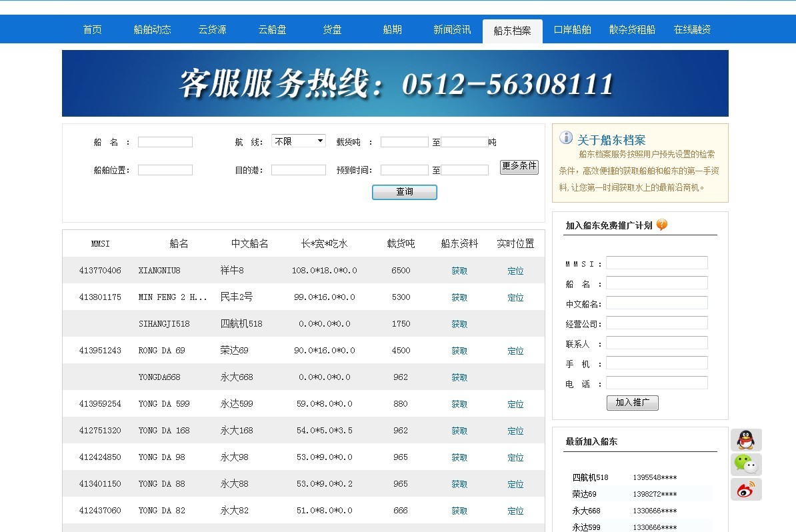This screenshot has height=532, width=796.
Task: Click 获取 for YONG DA 168 row
Action: [x=459, y=431]
